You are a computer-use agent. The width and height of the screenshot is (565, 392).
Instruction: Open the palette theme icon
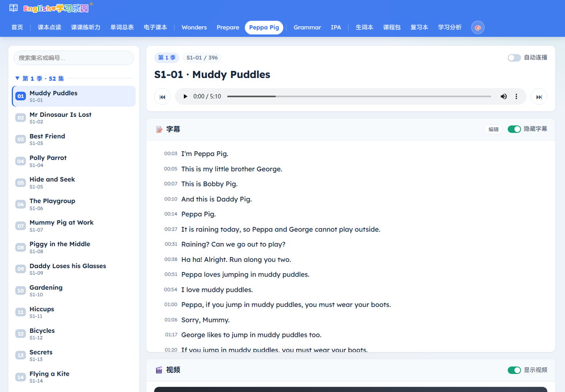[478, 27]
